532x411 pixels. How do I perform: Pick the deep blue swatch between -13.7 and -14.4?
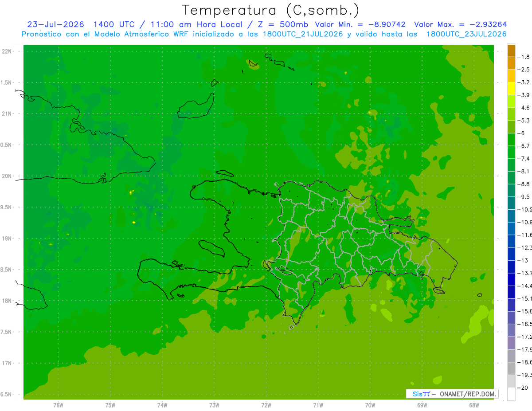pos(511,279)
